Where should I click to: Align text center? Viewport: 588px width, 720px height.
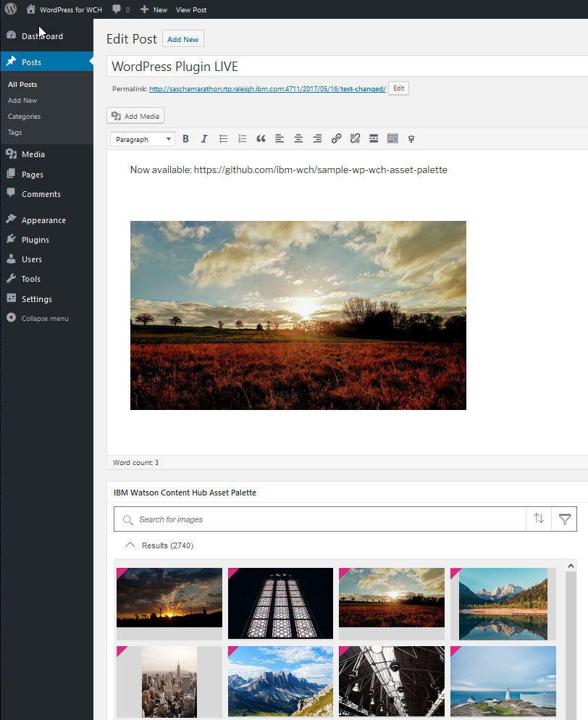298,138
